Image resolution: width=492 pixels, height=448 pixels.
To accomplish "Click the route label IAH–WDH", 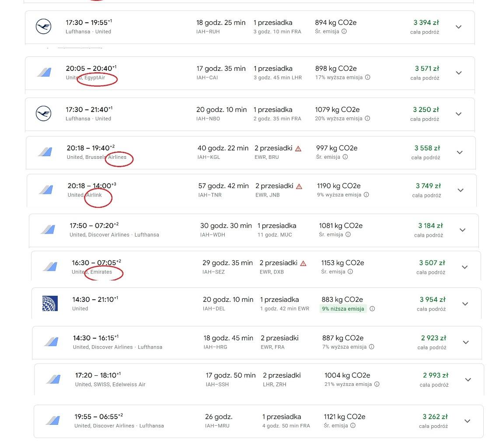I will 213,234.
